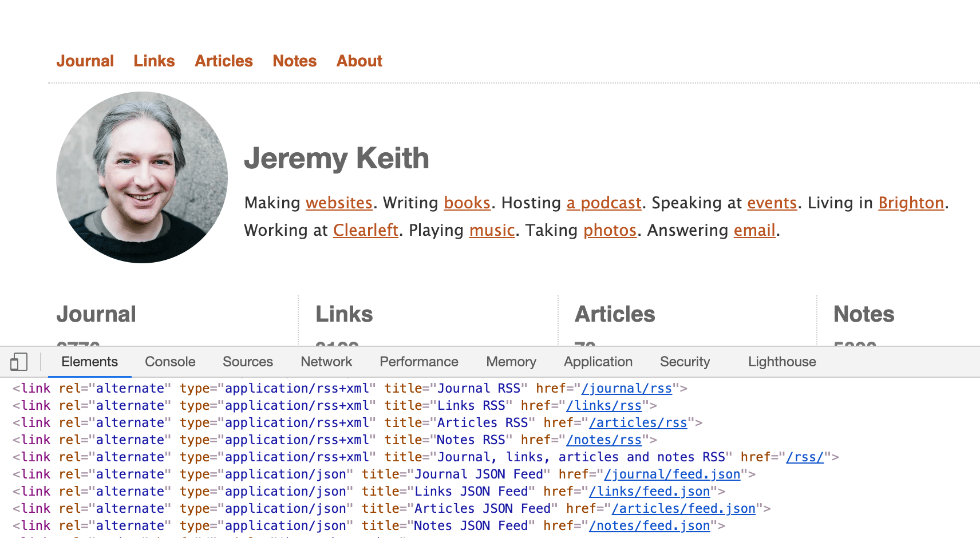Open the Lighthouse tab

[x=782, y=362]
